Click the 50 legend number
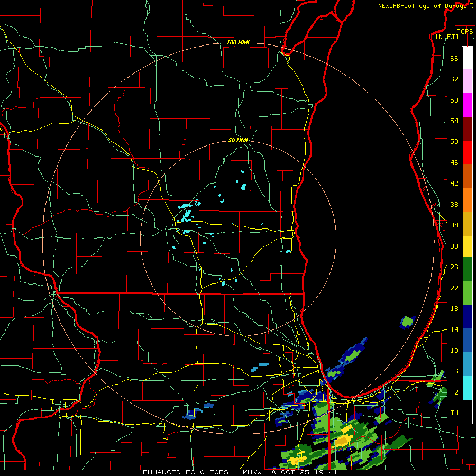Screen dimensions: 476x476 coord(454,142)
